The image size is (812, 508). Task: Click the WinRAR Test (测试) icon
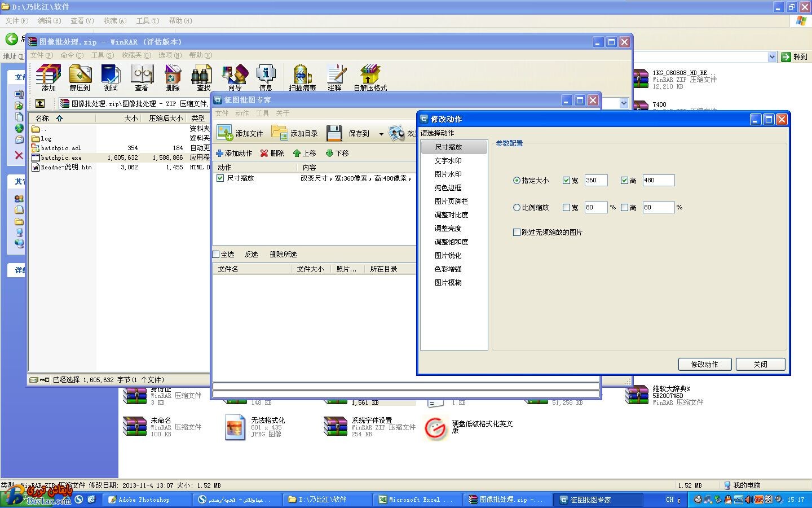tap(111, 77)
